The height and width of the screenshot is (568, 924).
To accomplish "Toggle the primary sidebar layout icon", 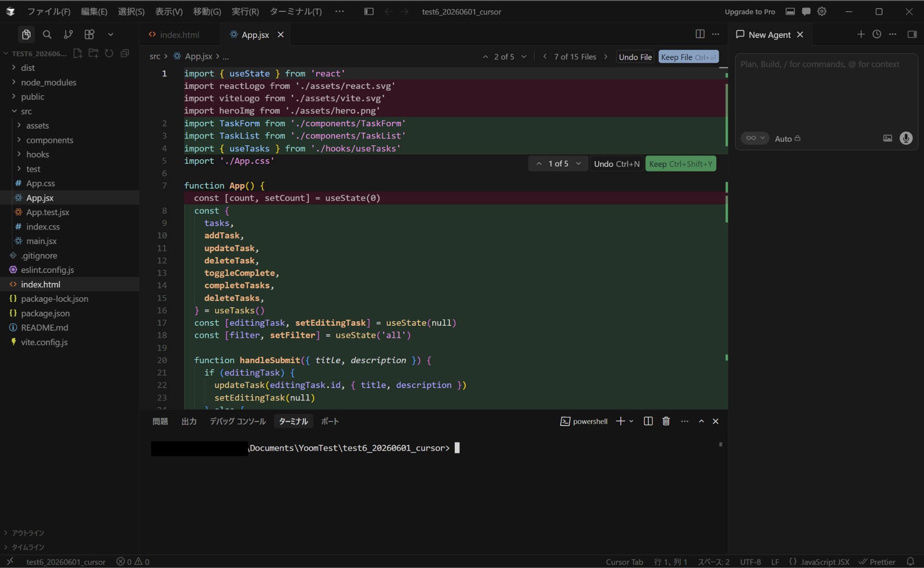I will pyautogui.click(x=369, y=12).
